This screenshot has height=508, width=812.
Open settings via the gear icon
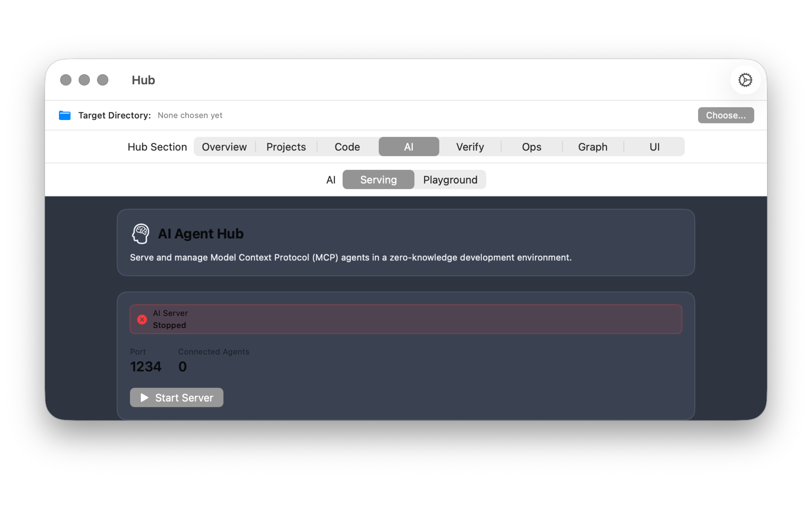[745, 80]
